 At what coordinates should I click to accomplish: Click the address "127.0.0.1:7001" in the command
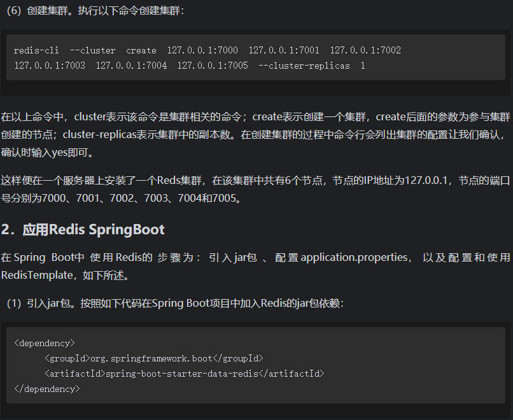[x=284, y=50]
